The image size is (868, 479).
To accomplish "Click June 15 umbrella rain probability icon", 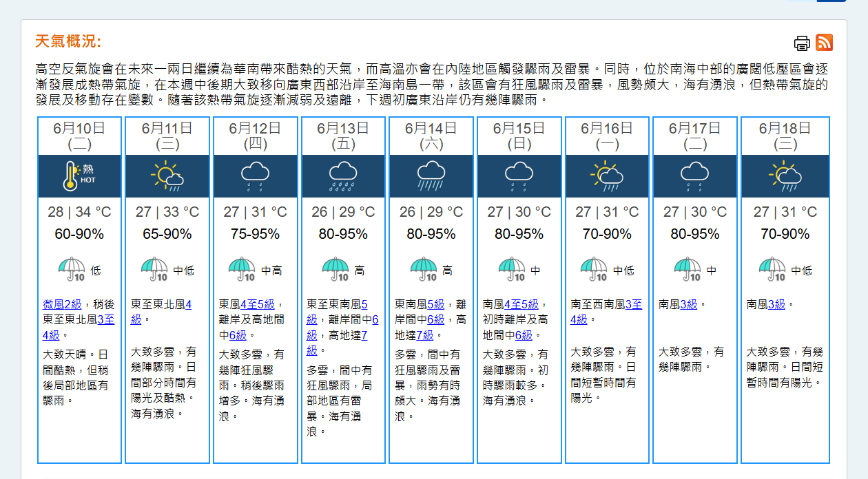I will pos(512,270).
